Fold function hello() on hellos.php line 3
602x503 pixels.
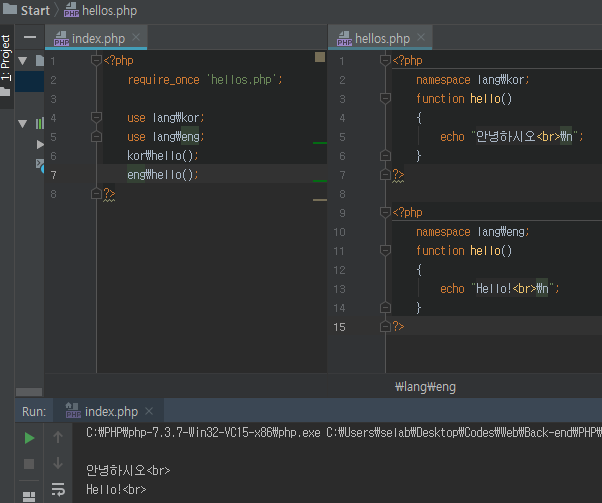coord(385,99)
